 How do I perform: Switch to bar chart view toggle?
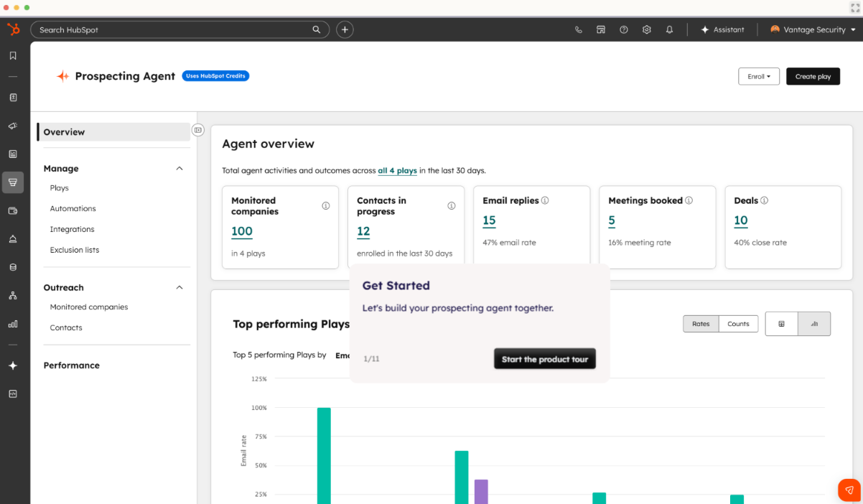814,324
